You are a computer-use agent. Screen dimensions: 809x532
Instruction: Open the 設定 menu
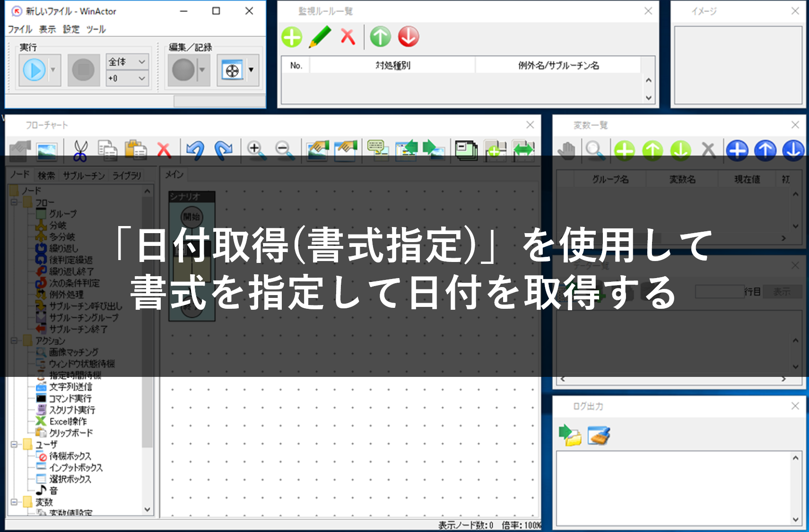pos(71,29)
